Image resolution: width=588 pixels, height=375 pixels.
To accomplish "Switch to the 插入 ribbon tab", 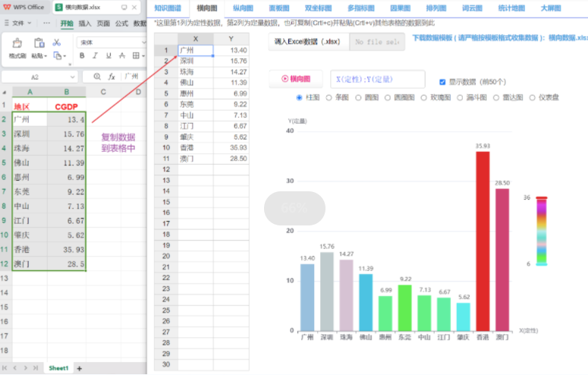I will click(85, 24).
